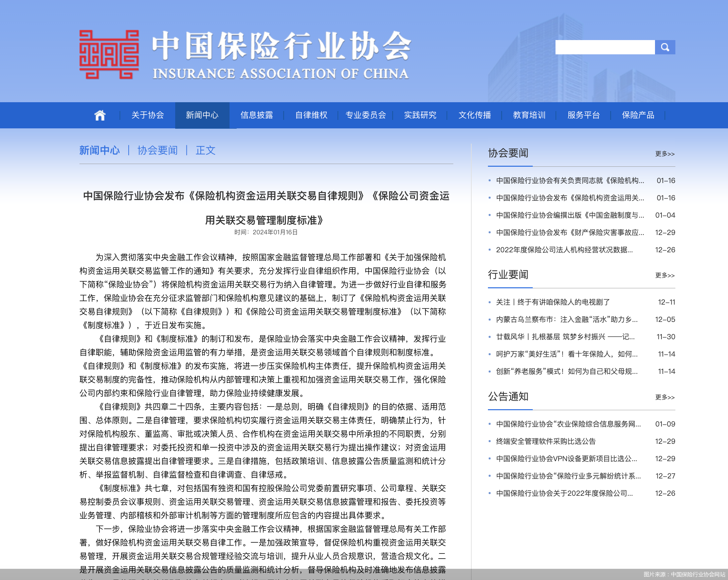Viewport: 728px width, 580px height.
Task: Open 中国保险行业协会关于2022年度保险公司... notice
Action: tap(564, 493)
